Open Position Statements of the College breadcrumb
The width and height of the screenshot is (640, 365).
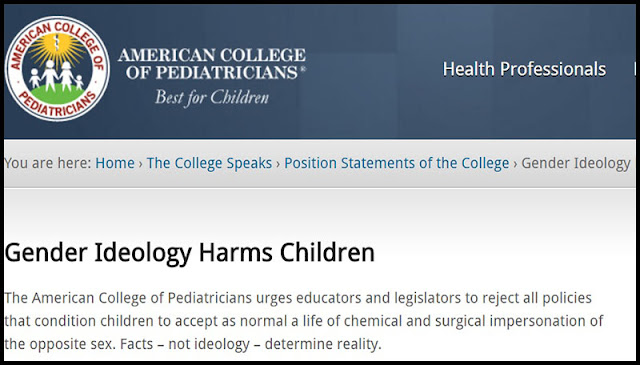coord(396,163)
